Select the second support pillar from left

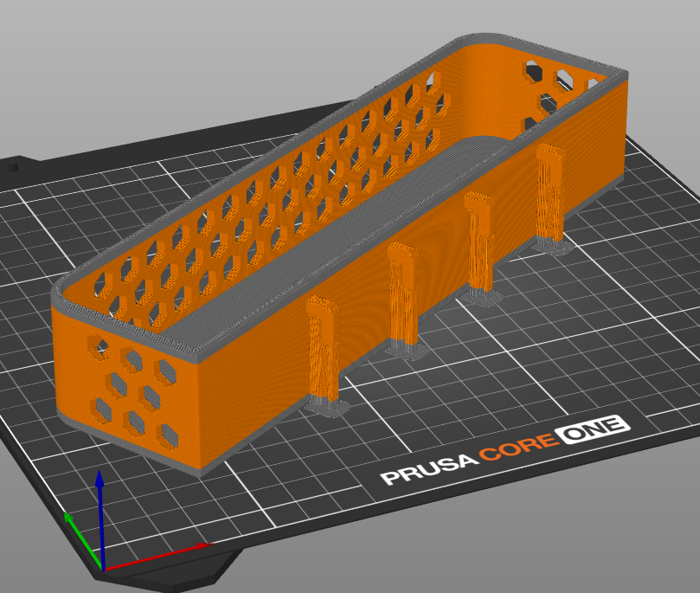tap(404, 294)
